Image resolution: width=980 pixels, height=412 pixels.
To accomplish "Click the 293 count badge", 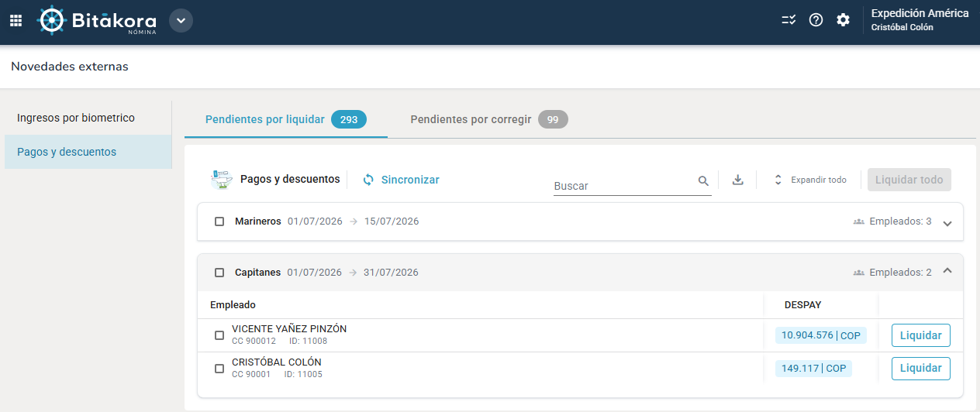I will (349, 120).
